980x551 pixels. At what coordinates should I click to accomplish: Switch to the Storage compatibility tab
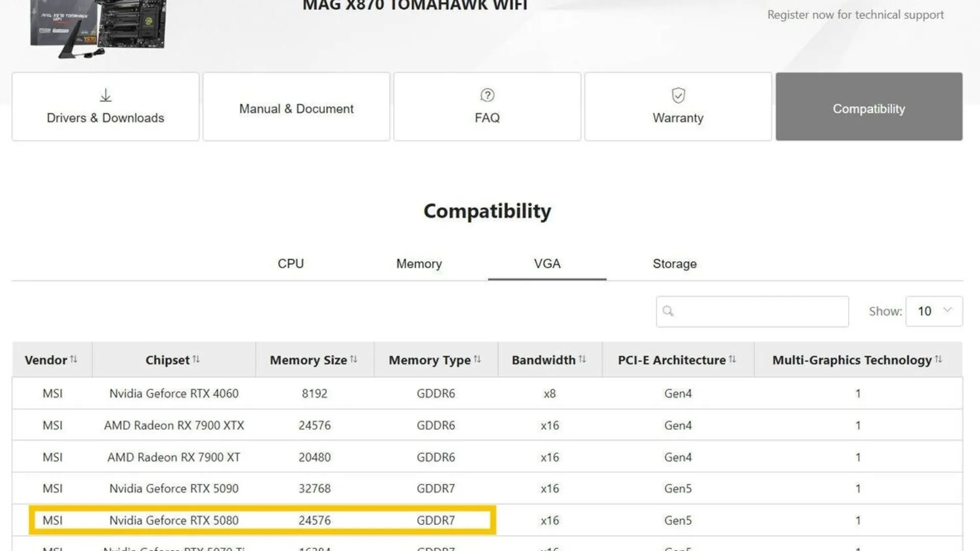coord(675,264)
